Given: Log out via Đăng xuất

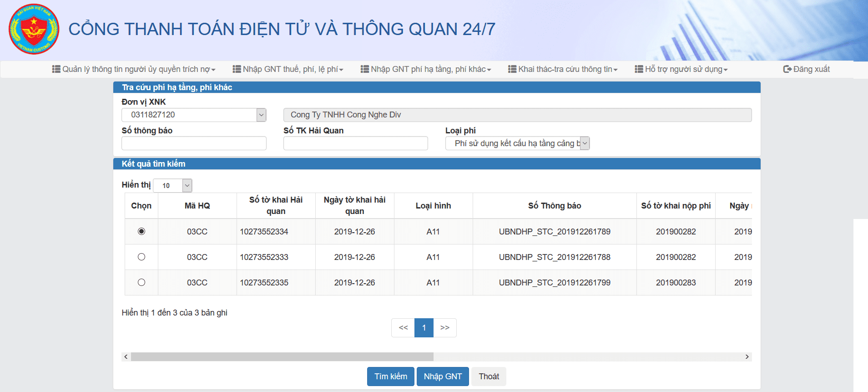Looking at the screenshot, I should pyautogui.click(x=807, y=69).
